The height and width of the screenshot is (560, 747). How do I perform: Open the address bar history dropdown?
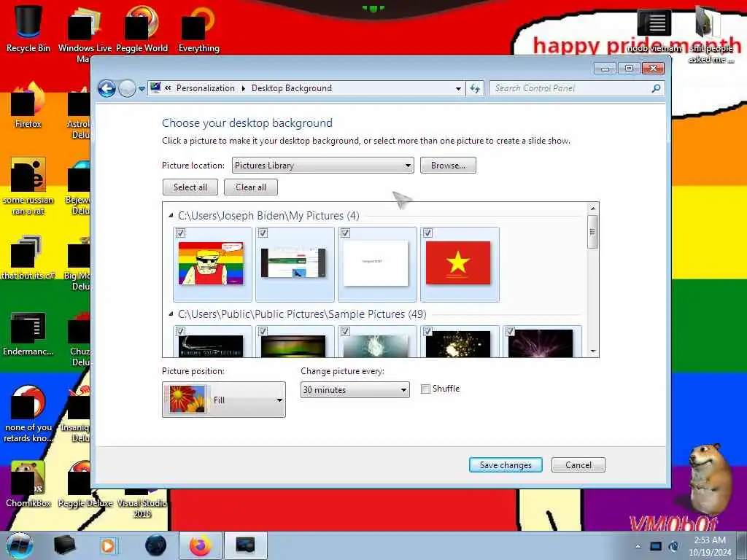pos(458,88)
